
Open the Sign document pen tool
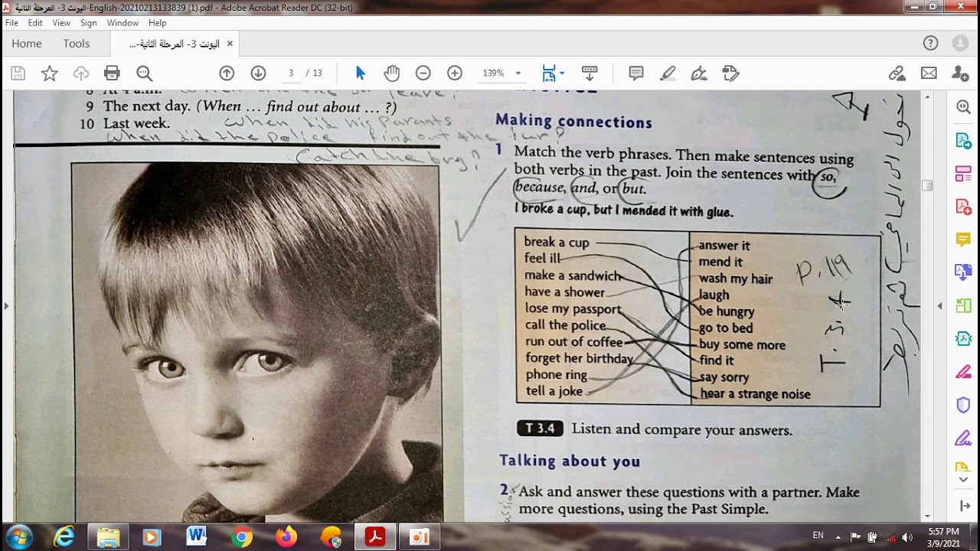[699, 73]
